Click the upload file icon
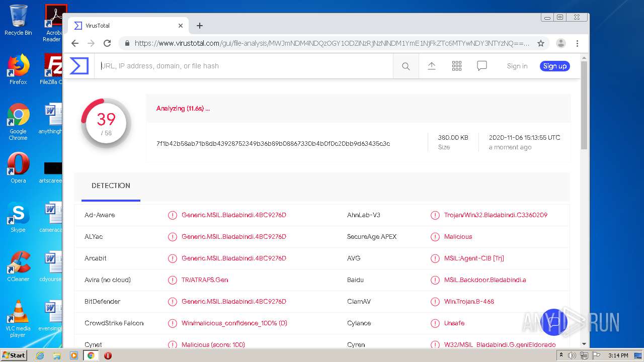Viewport: 644px width, 362px height. 432,66
